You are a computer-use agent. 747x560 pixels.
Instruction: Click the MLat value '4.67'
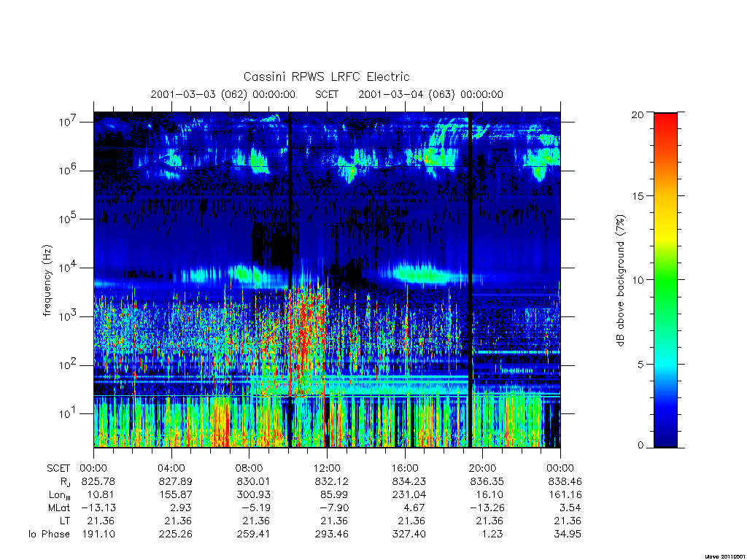click(414, 507)
